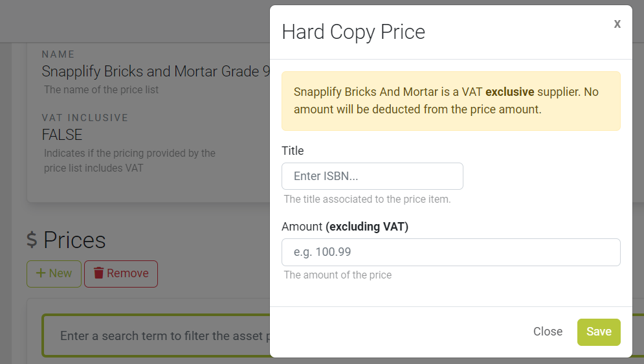Save the hard copy price
644x364 pixels.
[599, 332]
